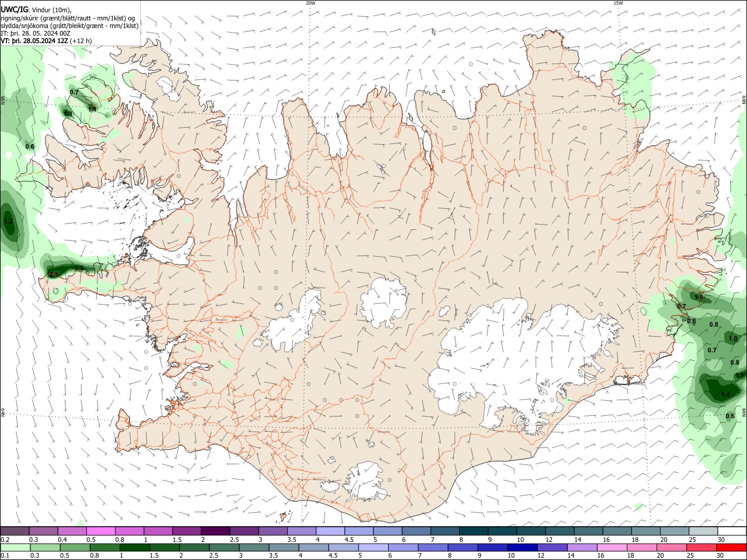Pick upper legend pale gray swatch between 25 and 30
The width and height of the screenshot is (747, 560).
[704, 531]
